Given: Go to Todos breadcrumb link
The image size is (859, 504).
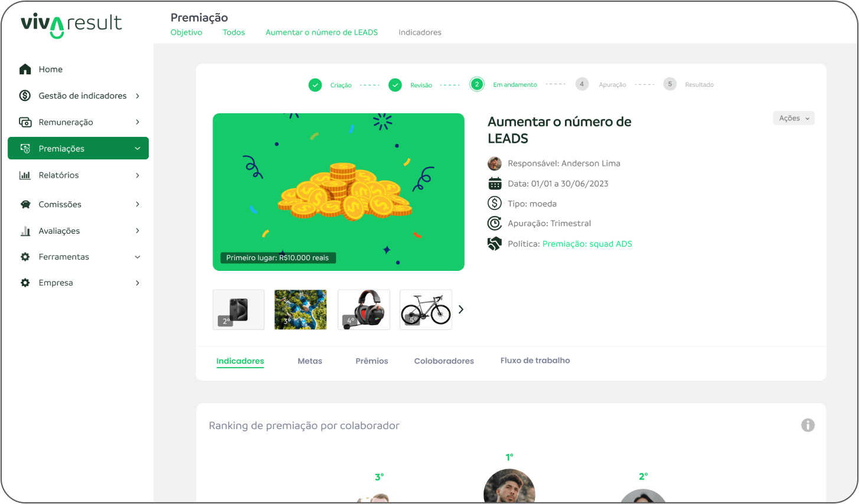Looking at the screenshot, I should point(234,32).
